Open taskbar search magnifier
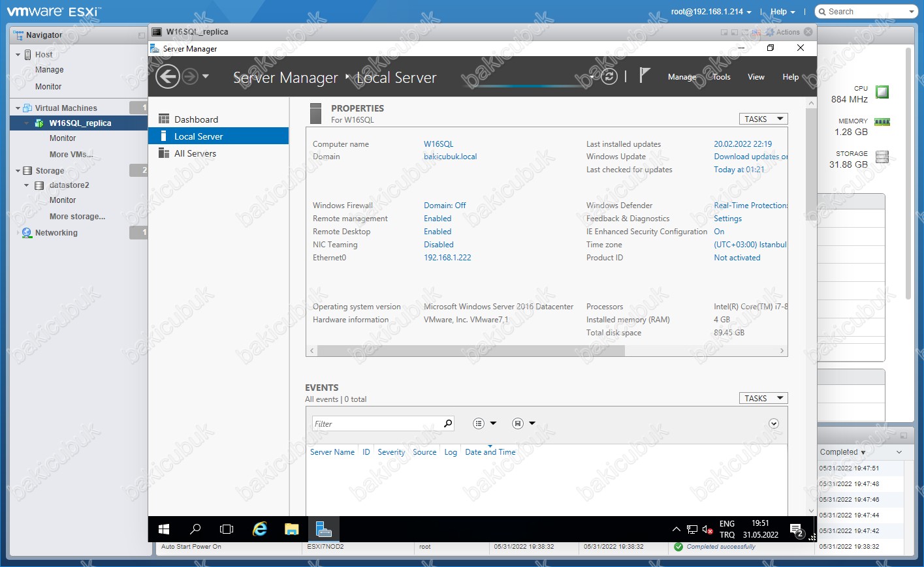The image size is (924, 567). [195, 529]
